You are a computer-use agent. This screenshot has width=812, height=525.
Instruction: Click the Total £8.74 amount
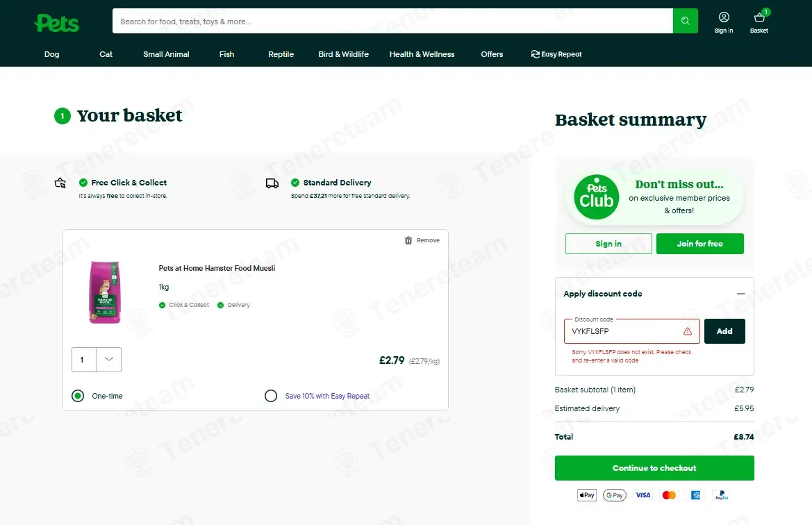744,437
